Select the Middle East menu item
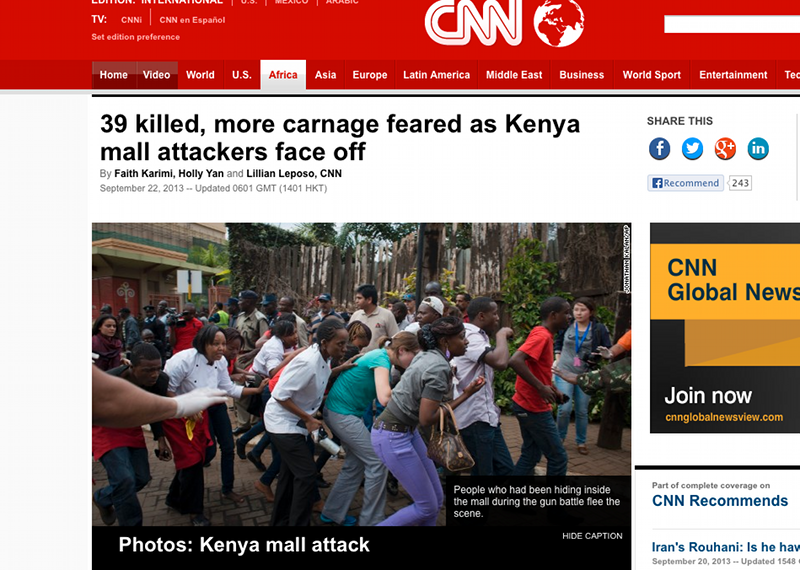The image size is (800, 570). click(x=514, y=75)
